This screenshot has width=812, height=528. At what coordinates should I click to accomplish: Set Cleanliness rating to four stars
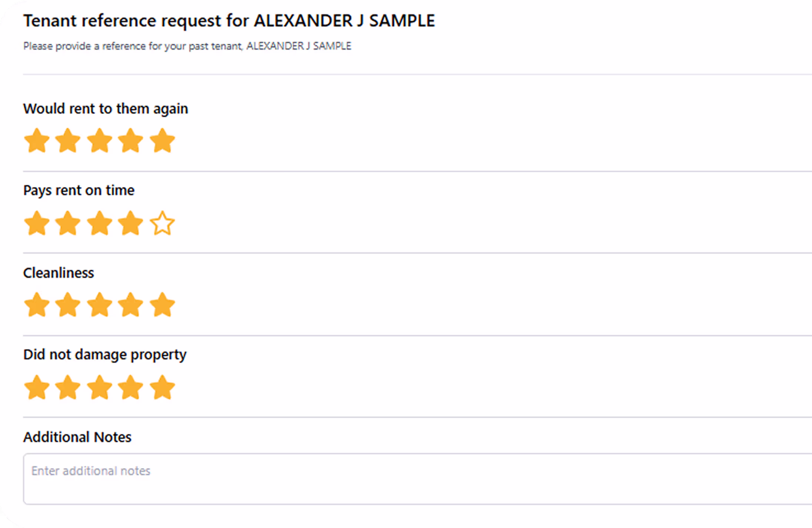[x=130, y=305]
